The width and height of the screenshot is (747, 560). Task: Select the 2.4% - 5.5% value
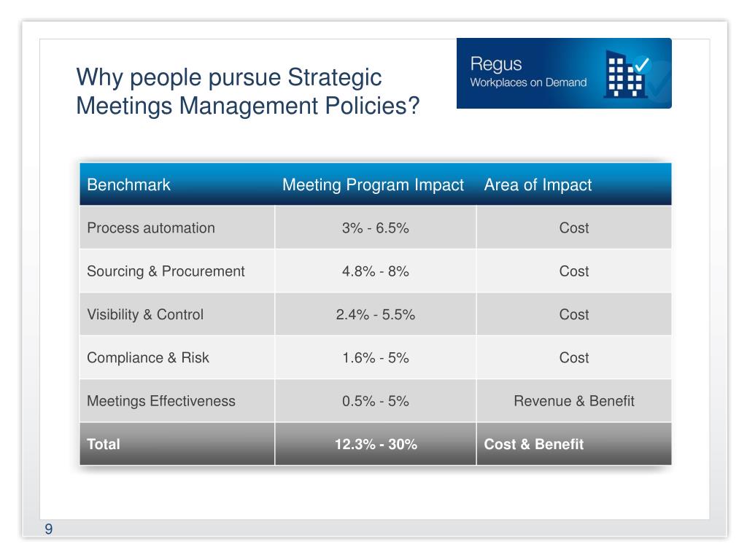pyautogui.click(x=376, y=315)
